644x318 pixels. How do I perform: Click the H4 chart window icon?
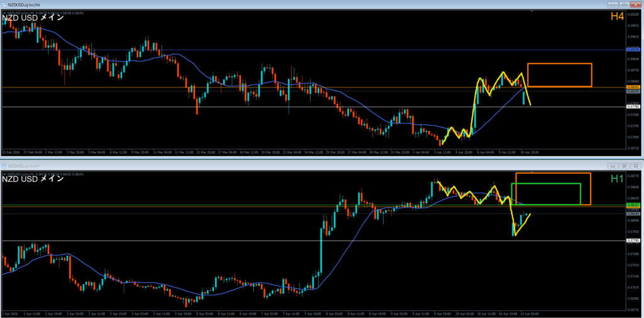pos(4,4)
